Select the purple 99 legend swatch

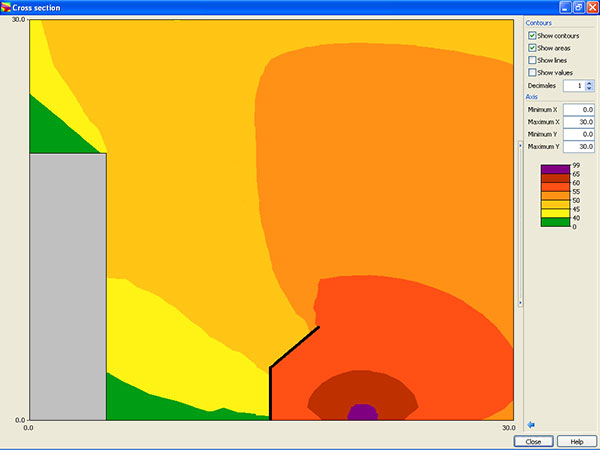(x=555, y=169)
